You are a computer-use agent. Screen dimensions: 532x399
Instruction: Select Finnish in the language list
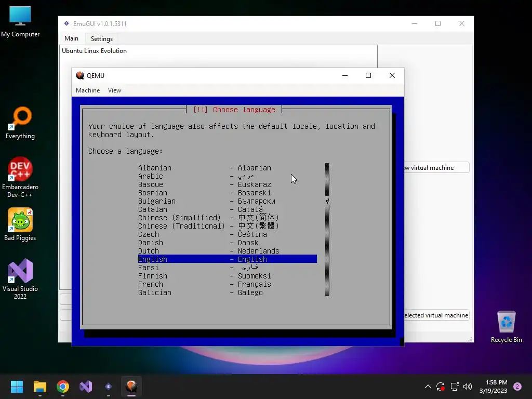pos(228,276)
